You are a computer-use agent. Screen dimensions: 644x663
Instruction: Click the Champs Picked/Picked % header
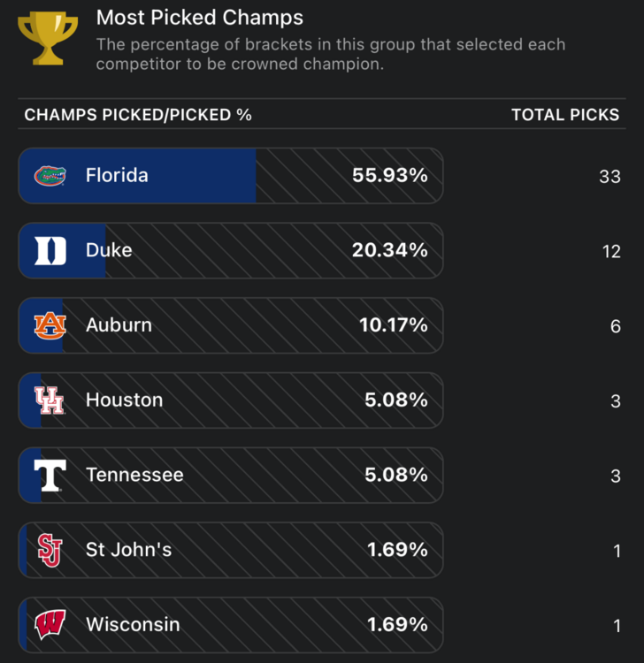pyautogui.click(x=138, y=116)
